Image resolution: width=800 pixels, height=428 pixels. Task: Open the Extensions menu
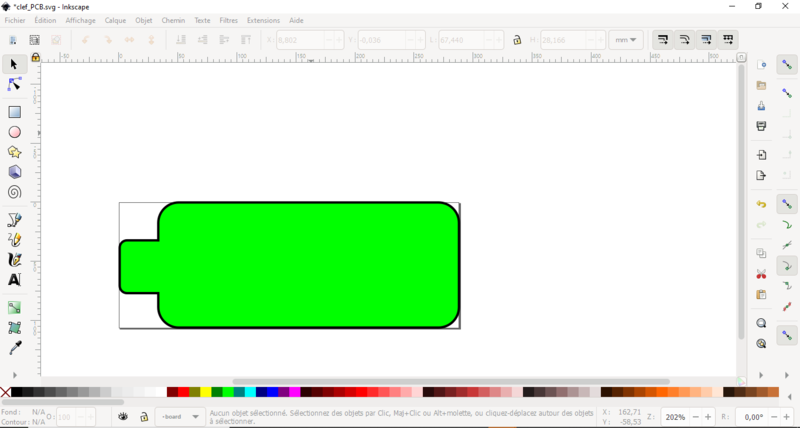pyautogui.click(x=263, y=20)
